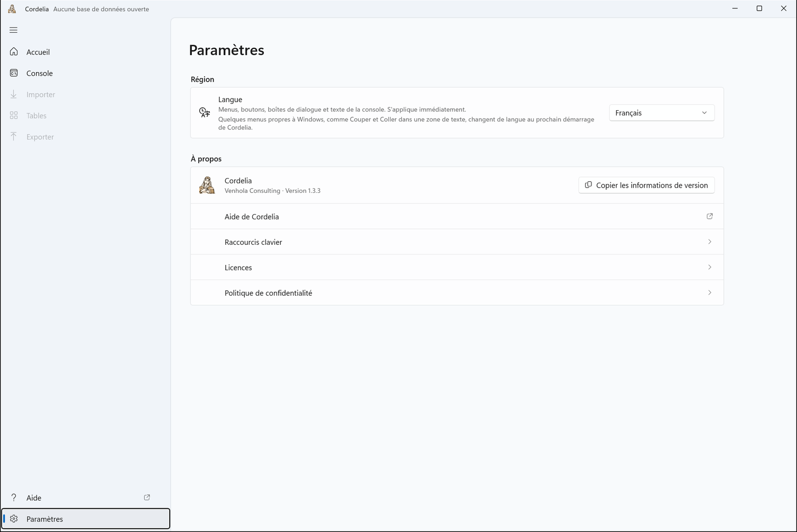Minimize the Cordelia window
Screen dimensions: 797x532
pyautogui.click(x=735, y=8)
